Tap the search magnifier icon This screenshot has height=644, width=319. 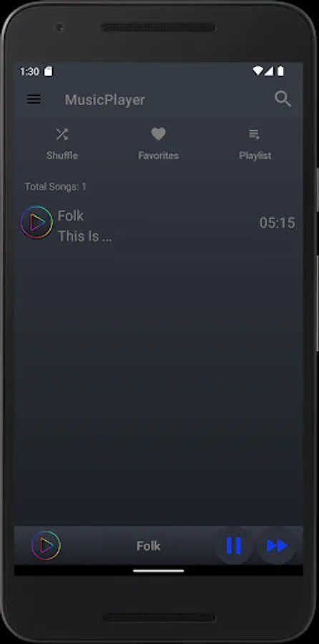(x=283, y=99)
